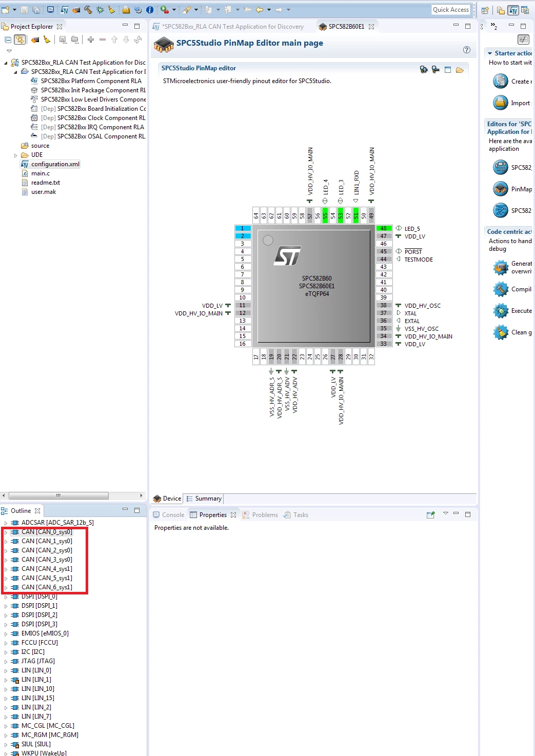Open main.c in Project Explorer
This screenshot has height=756, width=535.
click(35, 173)
